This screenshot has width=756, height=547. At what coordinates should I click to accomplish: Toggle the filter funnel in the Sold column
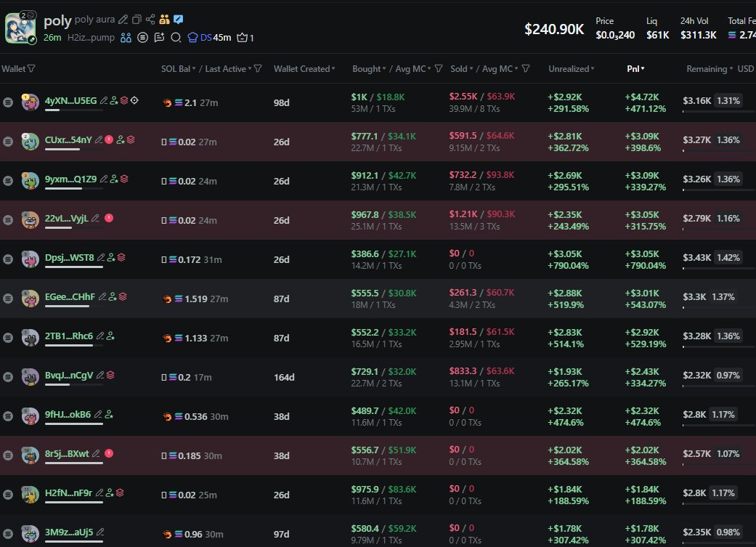tap(525, 69)
